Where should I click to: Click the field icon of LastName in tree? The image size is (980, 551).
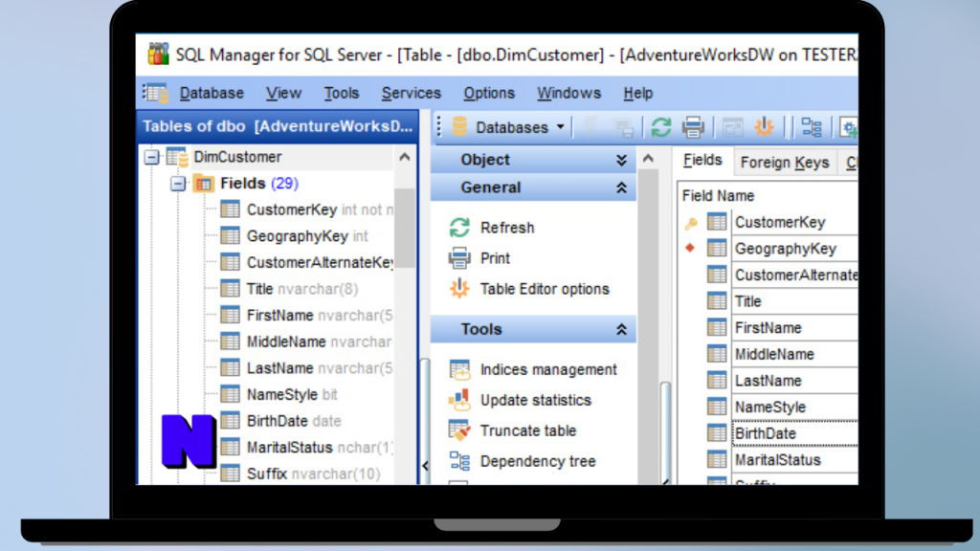230,368
